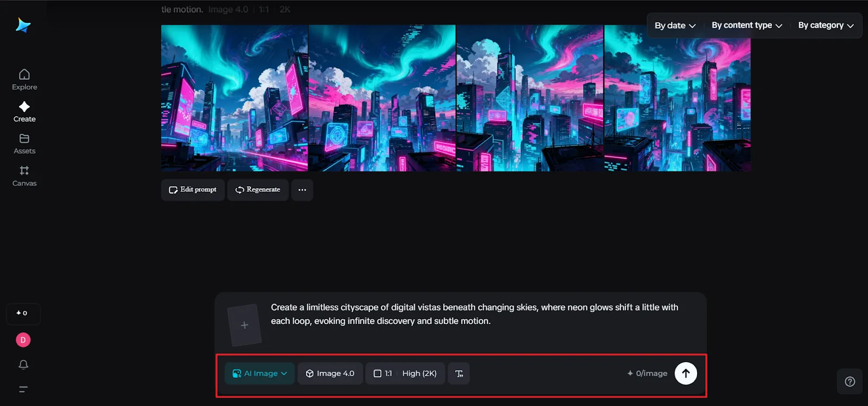
Task: Open the Assets folder
Action: tap(24, 144)
